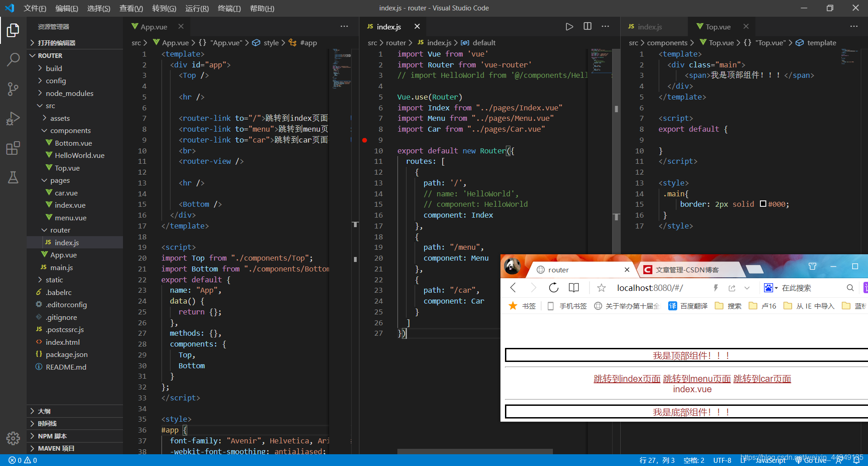The width and height of the screenshot is (868, 466).
Task: Click the 行 27, 列 3 cursor position
Action: click(657, 460)
